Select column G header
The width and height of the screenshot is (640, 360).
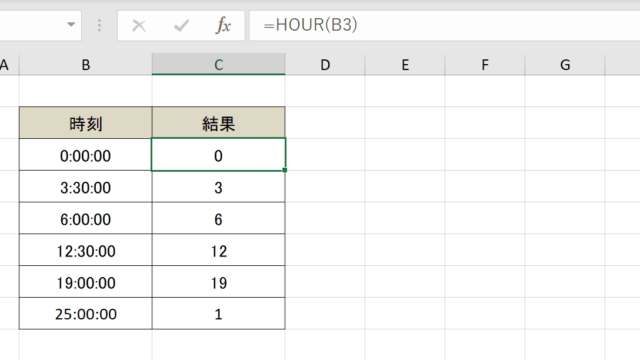tap(565, 64)
